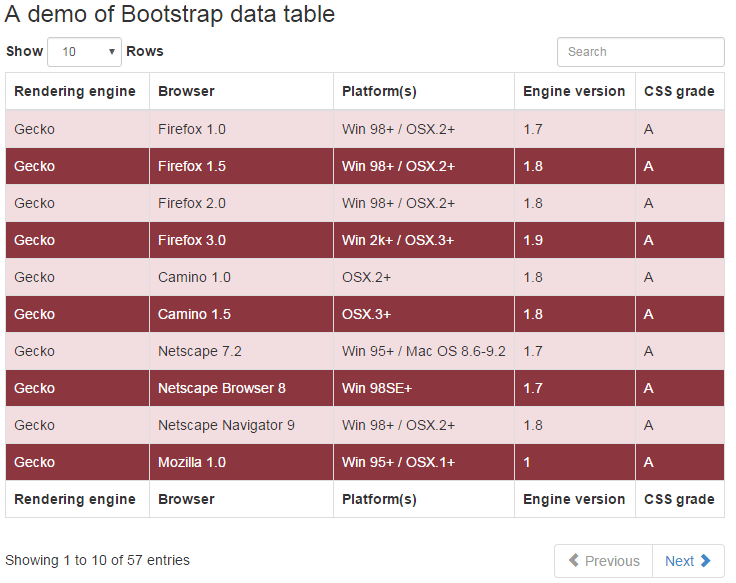This screenshot has height=583, width=736.
Task: Select the Netscape 7.2 browser cell
Action: pyautogui.click(x=241, y=351)
